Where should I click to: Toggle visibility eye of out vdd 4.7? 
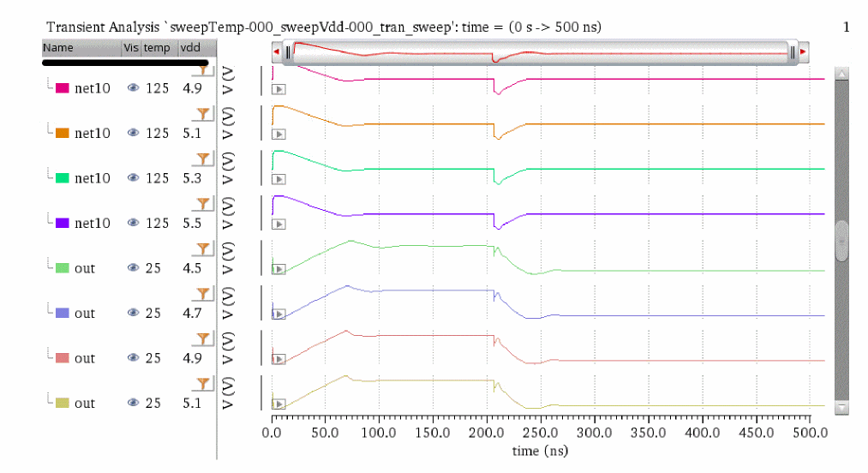click(133, 313)
